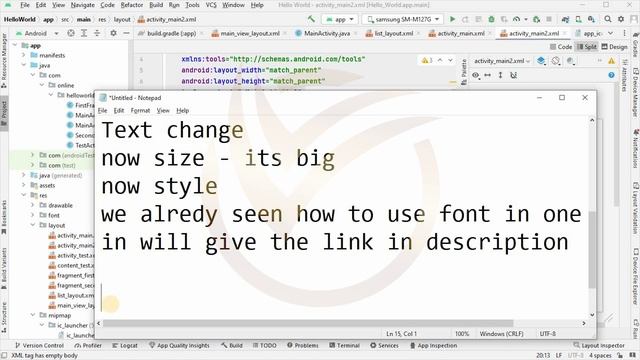Click the main breadcrumb in navigation bar

tap(84, 19)
